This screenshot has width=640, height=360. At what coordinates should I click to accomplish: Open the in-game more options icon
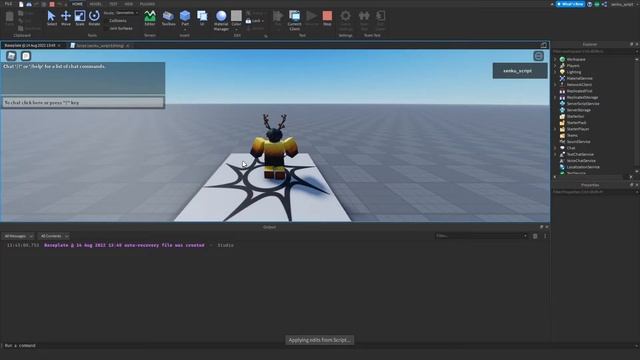[x=538, y=56]
